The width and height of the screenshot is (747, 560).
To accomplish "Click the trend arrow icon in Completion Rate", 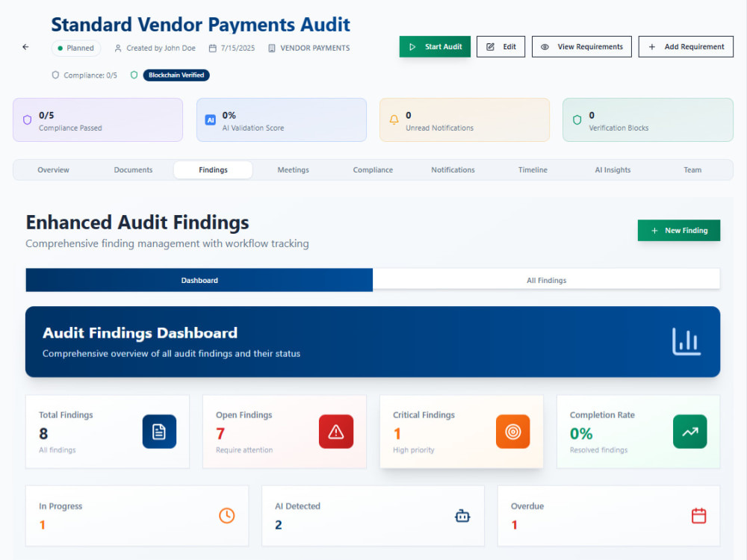I will click(x=690, y=432).
